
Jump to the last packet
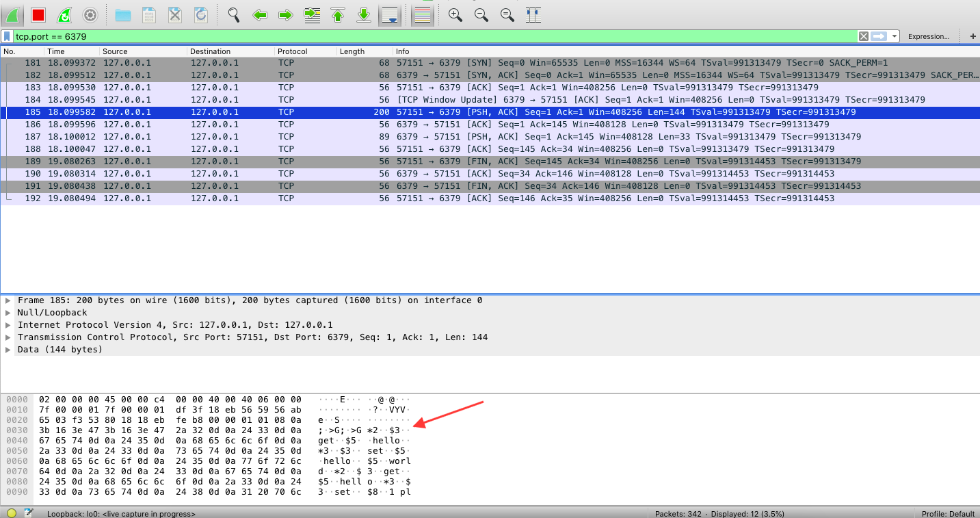tap(364, 14)
